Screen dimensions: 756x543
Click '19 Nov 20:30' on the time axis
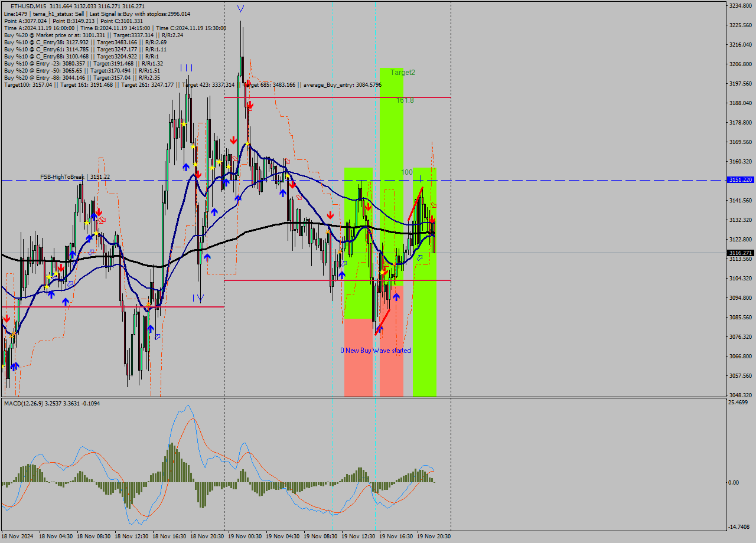pos(434,537)
